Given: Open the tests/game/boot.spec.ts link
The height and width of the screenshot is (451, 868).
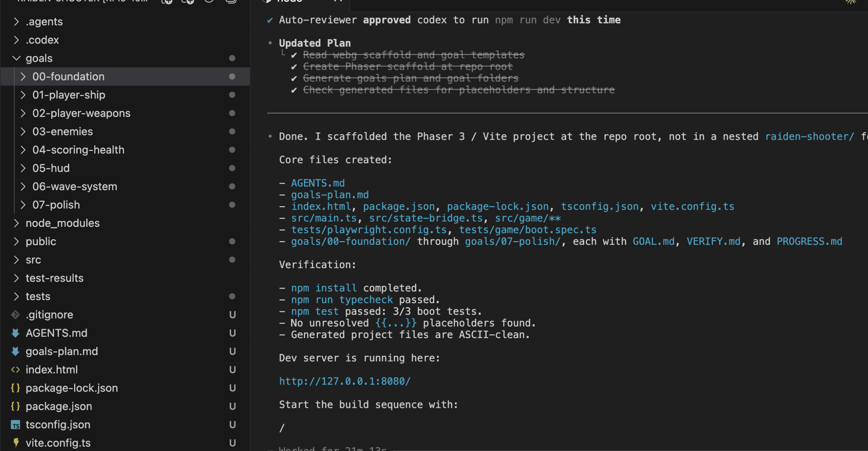Looking at the screenshot, I should click(x=528, y=230).
